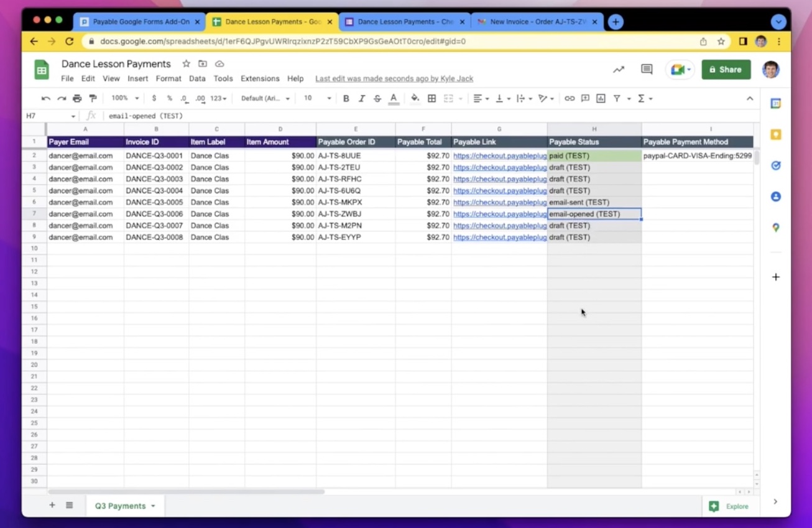Open the zoom level dropdown
Screen dimensions: 812x528
click(x=124, y=98)
